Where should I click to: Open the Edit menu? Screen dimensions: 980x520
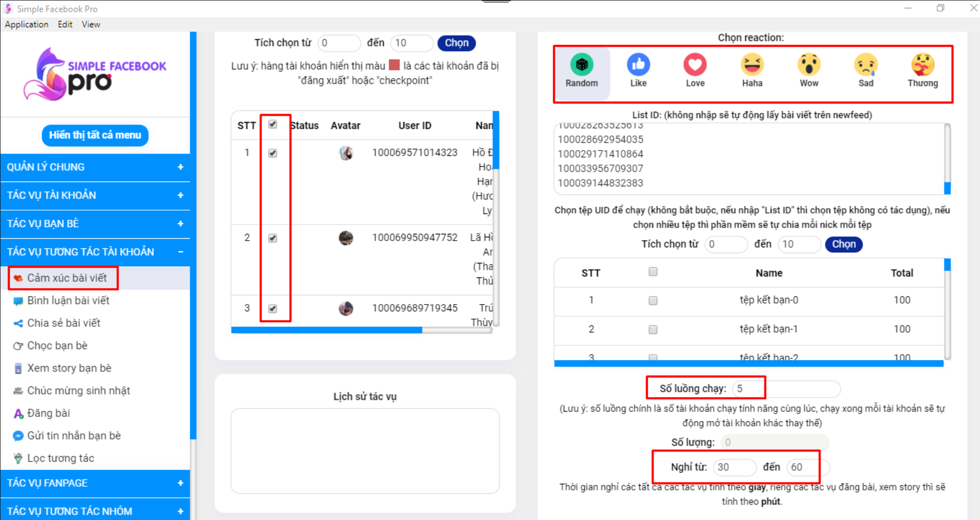pos(64,24)
